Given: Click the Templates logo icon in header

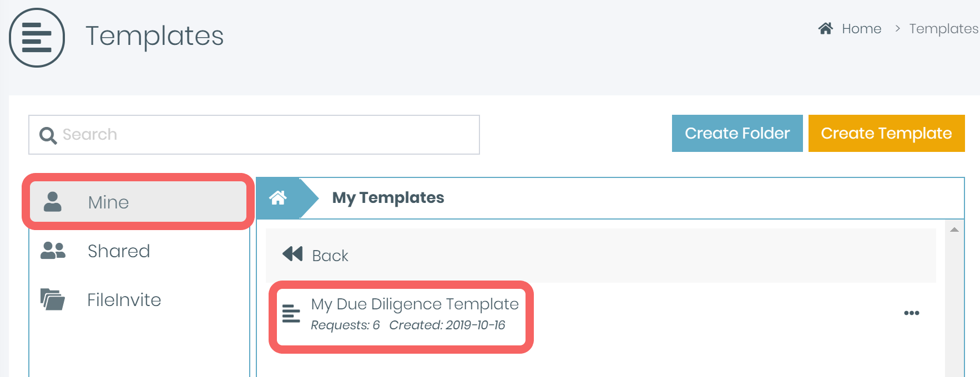Looking at the screenshot, I should [x=37, y=38].
